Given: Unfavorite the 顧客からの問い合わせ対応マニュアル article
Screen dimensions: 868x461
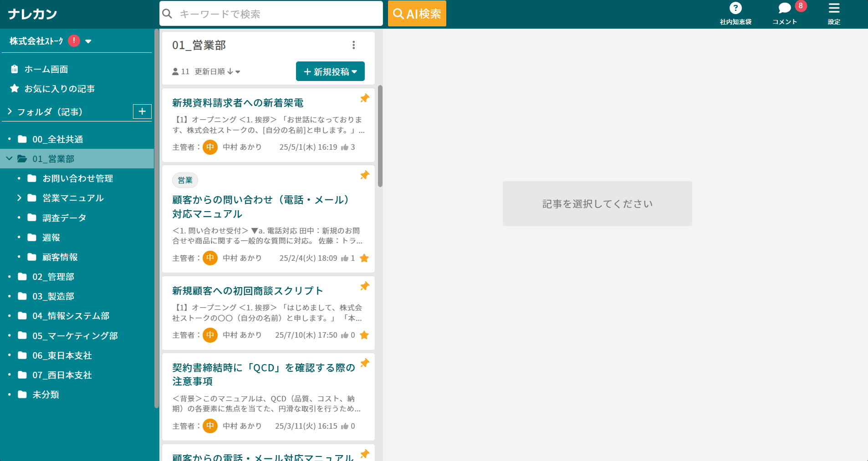Looking at the screenshot, I should pos(364,258).
